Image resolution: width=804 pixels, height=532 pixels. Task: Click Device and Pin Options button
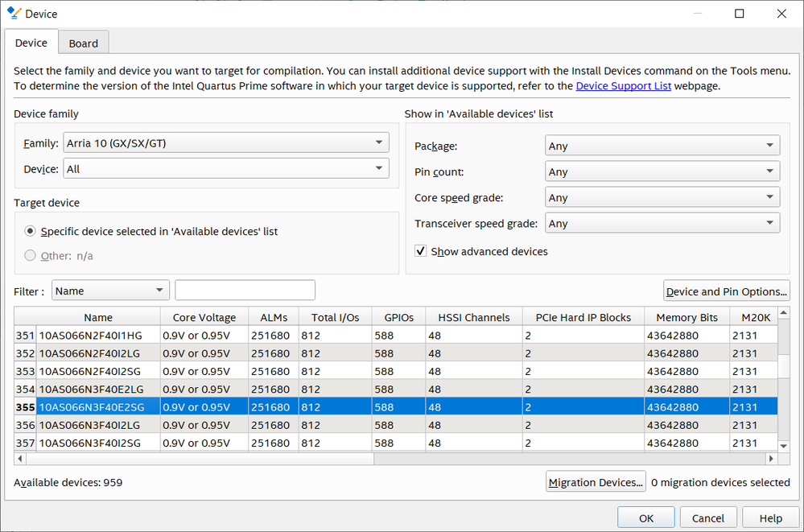pos(726,291)
